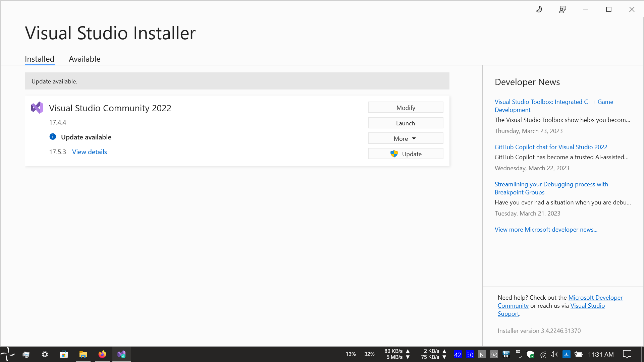Open the Start menu from the taskbar
Image resolution: width=644 pixels, height=362 pixels.
point(7,354)
